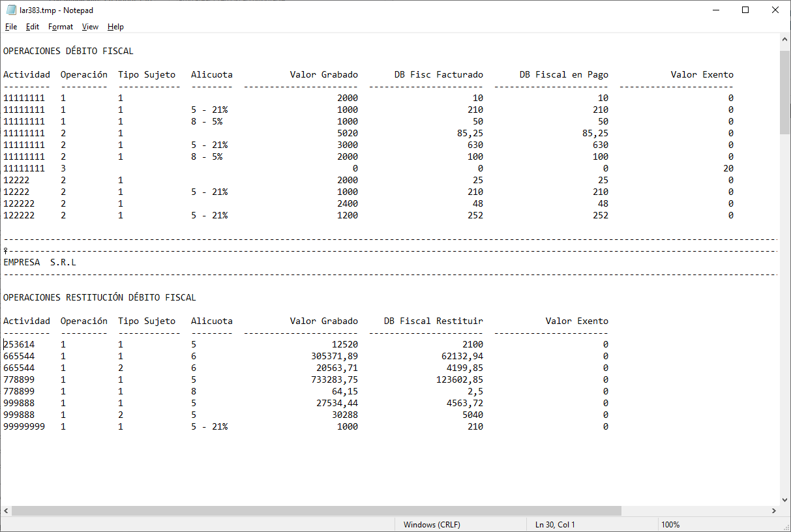Click the horizontal scrollbar thumb

tap(316, 511)
